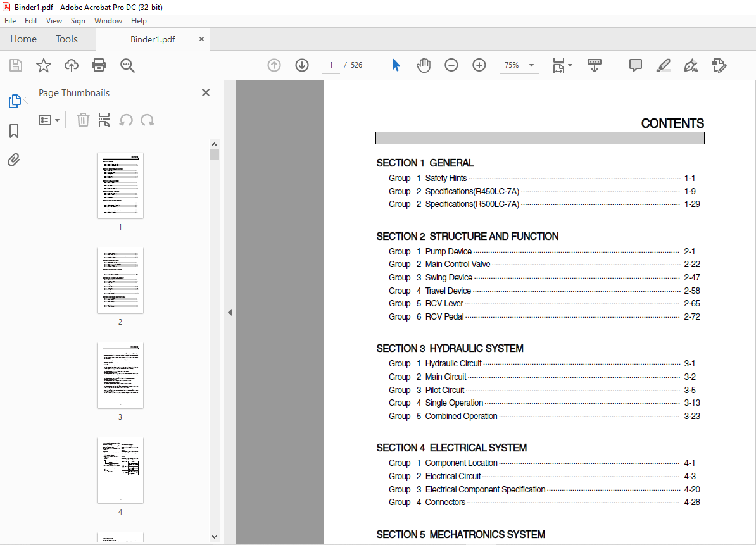Open the View menu

coord(54,21)
